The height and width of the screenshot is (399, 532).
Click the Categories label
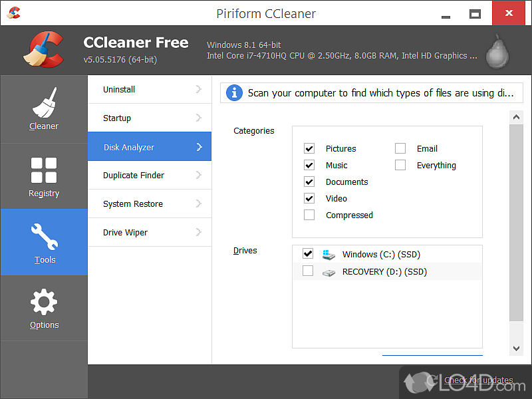click(254, 131)
